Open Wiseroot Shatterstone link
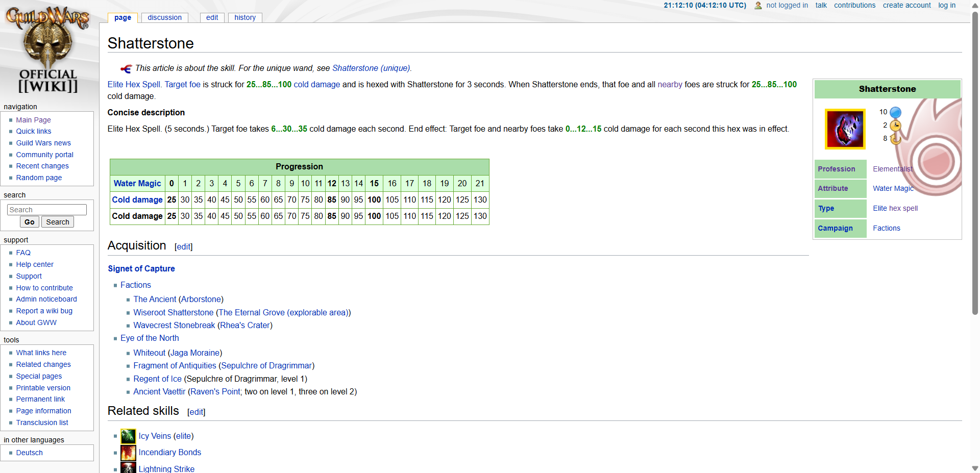Viewport: 980px width, 473px height. coord(174,313)
